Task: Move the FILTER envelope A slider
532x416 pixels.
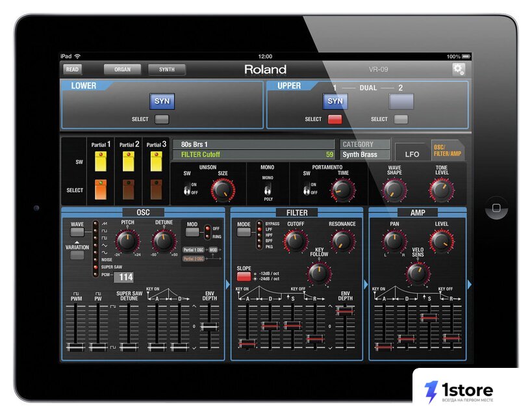Action: pyautogui.click(x=247, y=343)
